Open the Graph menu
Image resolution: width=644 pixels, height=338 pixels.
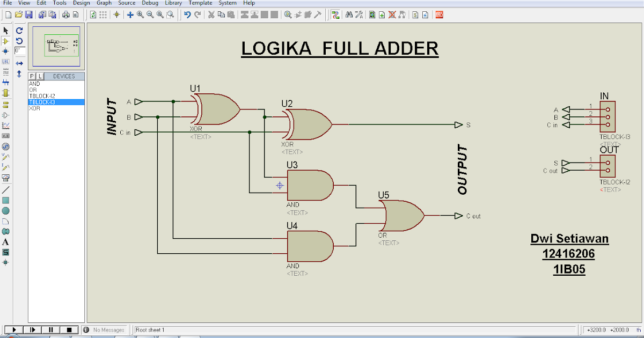tap(104, 3)
